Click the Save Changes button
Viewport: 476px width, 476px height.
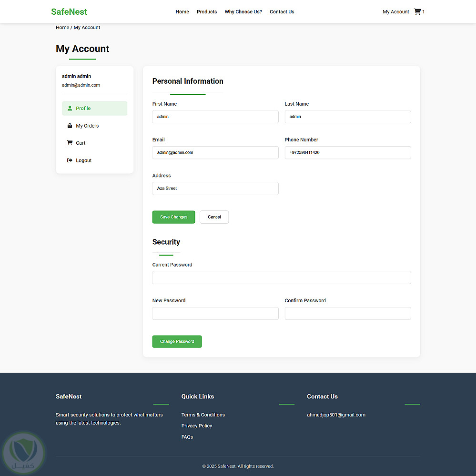pos(173,217)
